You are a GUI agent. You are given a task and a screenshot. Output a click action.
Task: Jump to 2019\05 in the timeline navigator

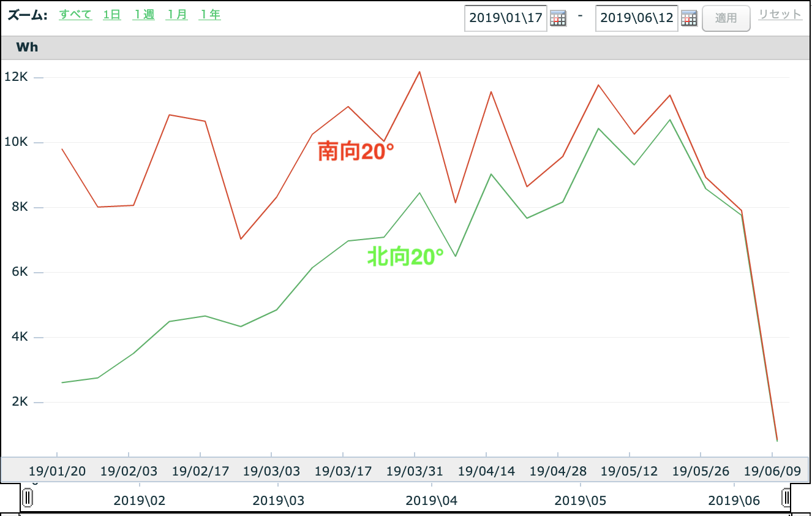click(581, 501)
